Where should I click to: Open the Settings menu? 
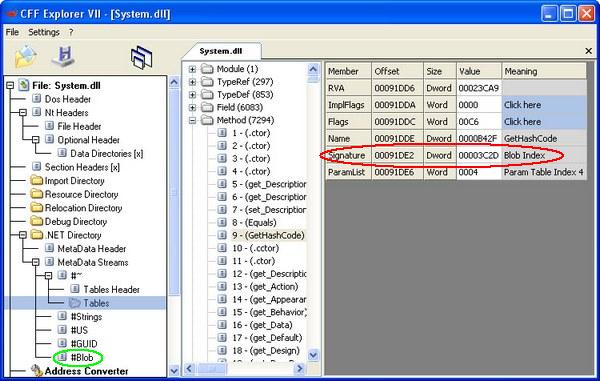pyautogui.click(x=44, y=32)
